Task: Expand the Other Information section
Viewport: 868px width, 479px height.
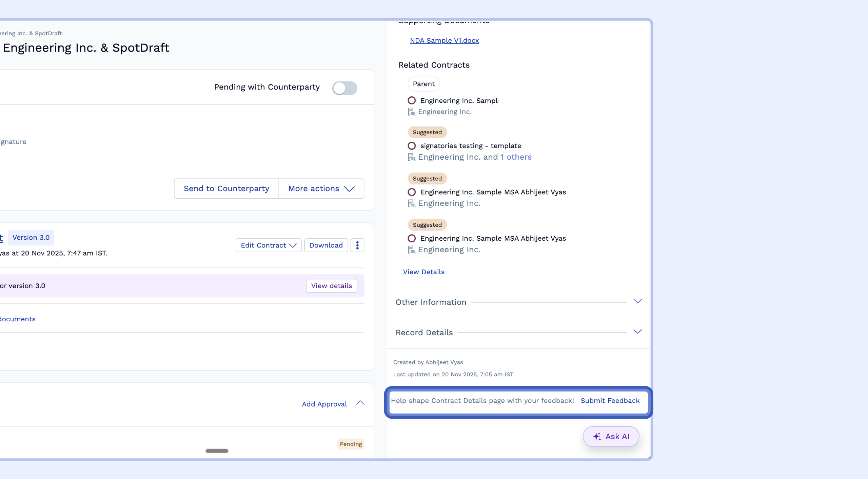Action: (637, 301)
